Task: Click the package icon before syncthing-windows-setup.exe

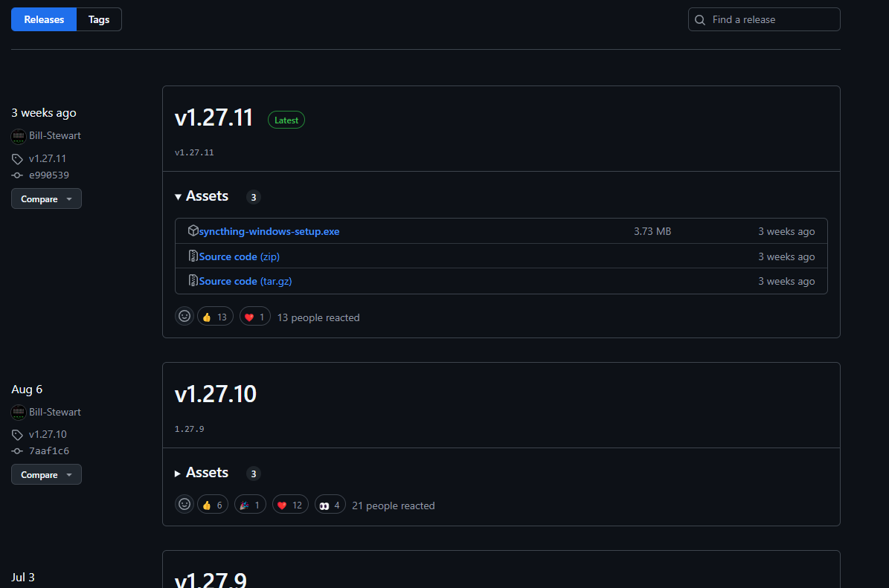Action: 193,230
